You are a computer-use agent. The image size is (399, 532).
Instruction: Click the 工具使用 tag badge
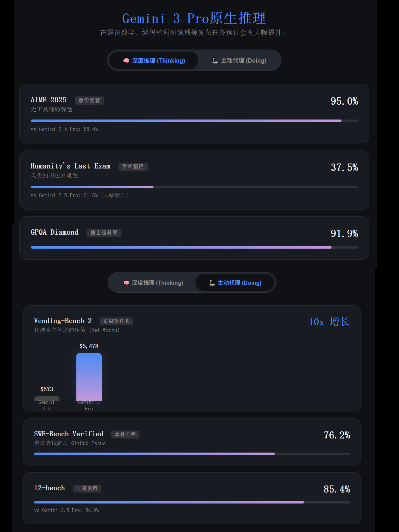pos(87,488)
